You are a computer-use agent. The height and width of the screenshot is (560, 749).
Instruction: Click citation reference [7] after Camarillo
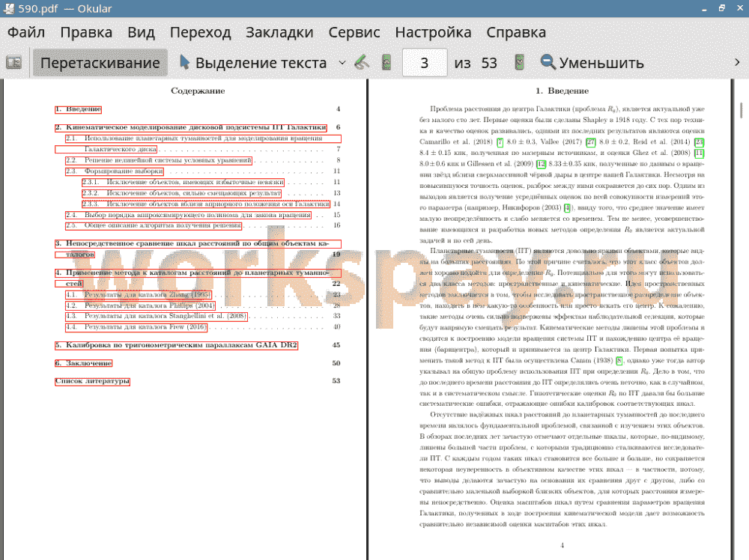[500, 142]
